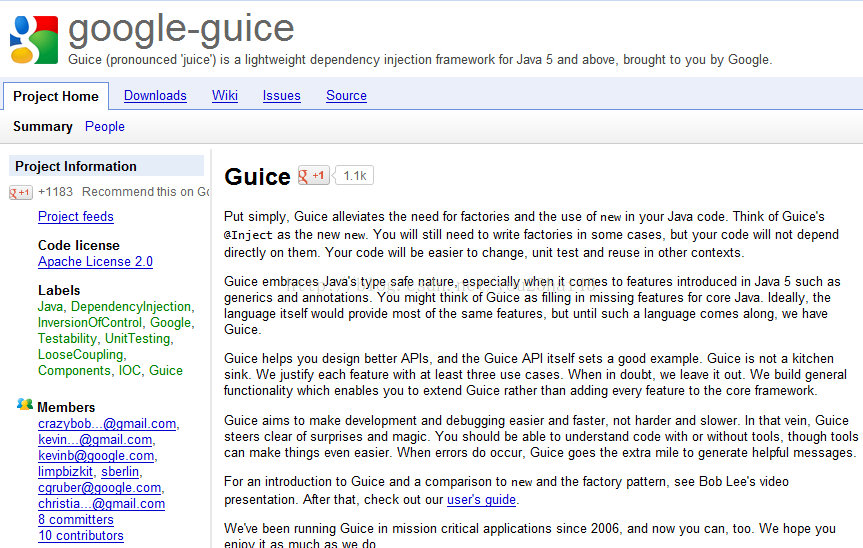Viewport: 863px width, 548px height.
Task: Click the Labels heading
Action: [x=59, y=291]
